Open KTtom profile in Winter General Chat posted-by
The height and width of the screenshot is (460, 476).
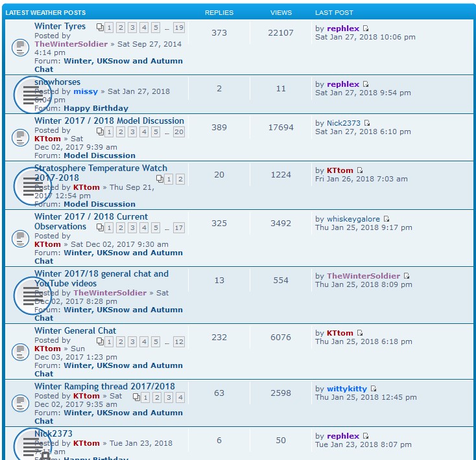(x=47, y=349)
